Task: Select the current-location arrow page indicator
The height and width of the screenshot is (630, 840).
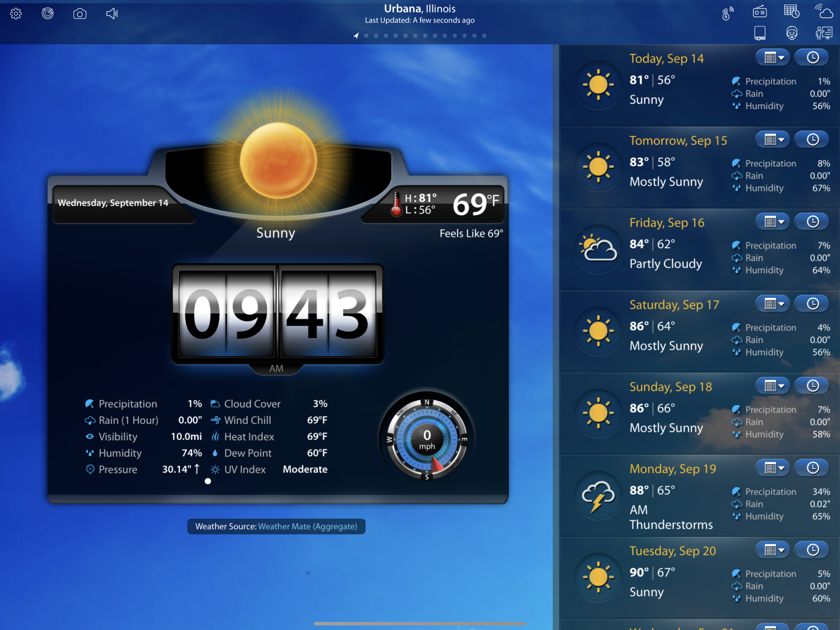Action: [x=356, y=36]
